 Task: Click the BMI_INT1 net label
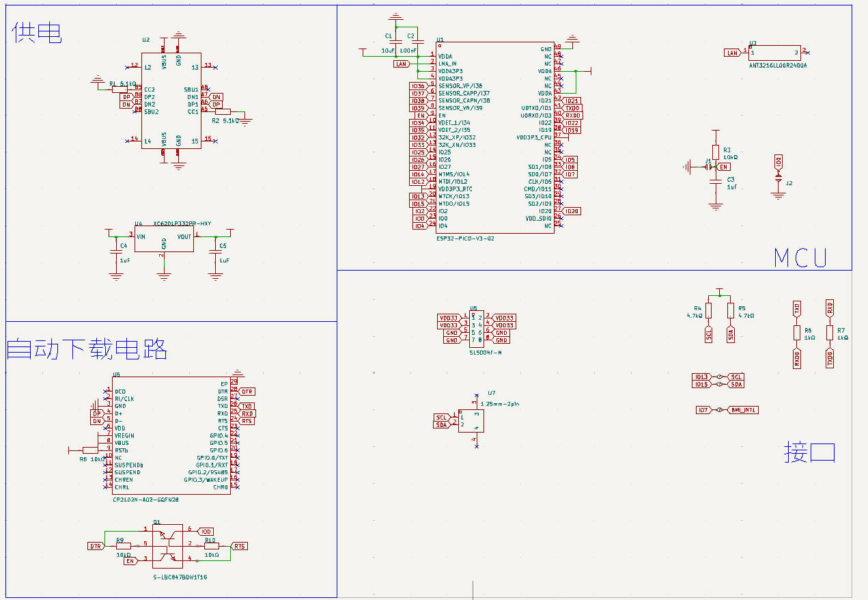[x=744, y=410]
